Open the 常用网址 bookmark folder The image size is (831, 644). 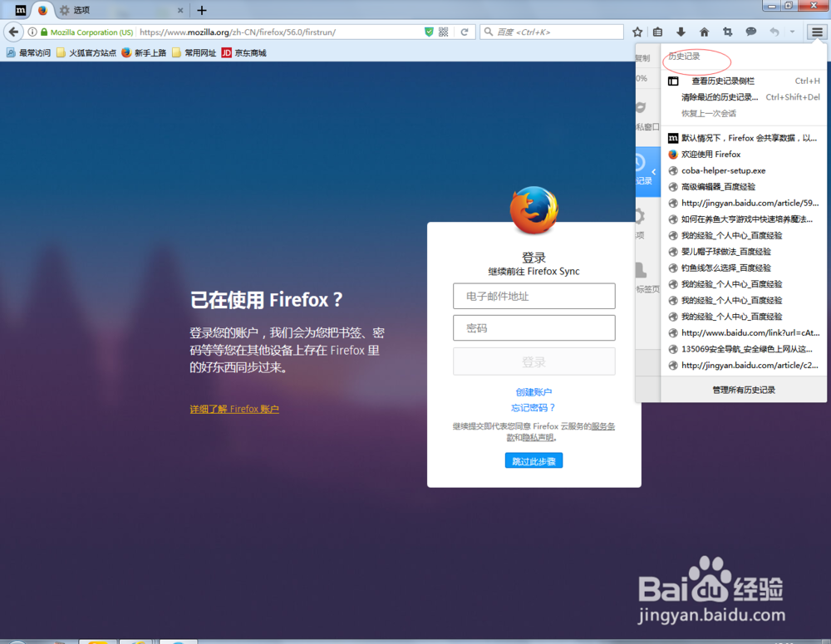[194, 53]
